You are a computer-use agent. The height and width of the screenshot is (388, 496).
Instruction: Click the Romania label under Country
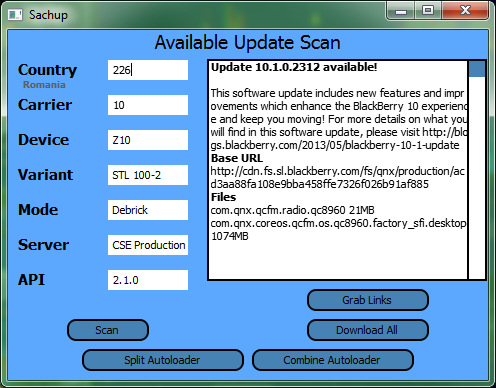44,85
